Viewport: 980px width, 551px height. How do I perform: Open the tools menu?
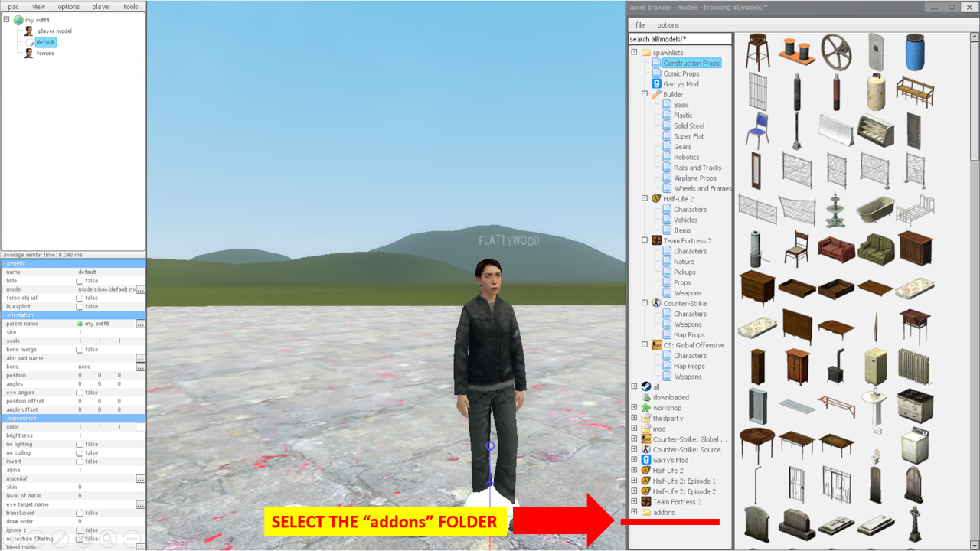tap(131, 7)
